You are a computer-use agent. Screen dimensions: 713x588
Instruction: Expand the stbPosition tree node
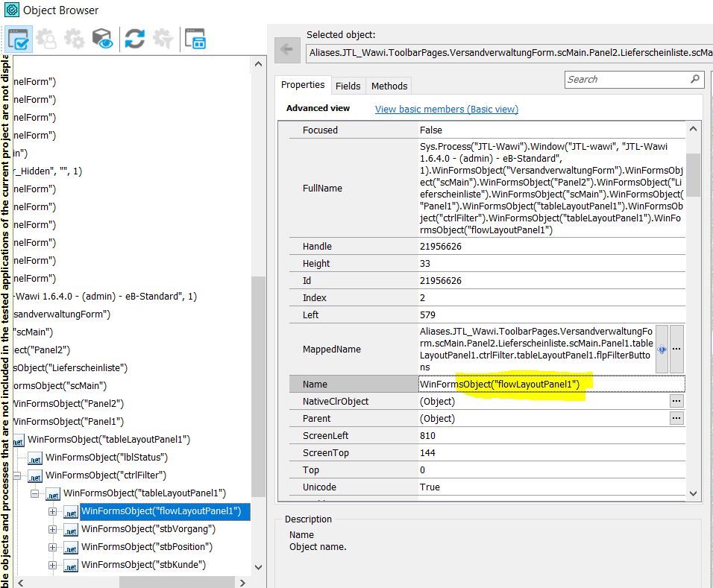pos(52,547)
